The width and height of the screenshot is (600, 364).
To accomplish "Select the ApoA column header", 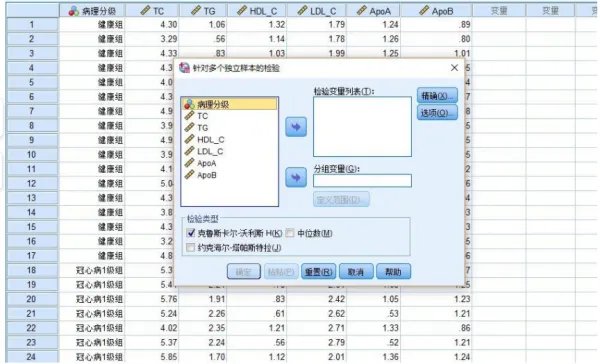I will point(373,11).
